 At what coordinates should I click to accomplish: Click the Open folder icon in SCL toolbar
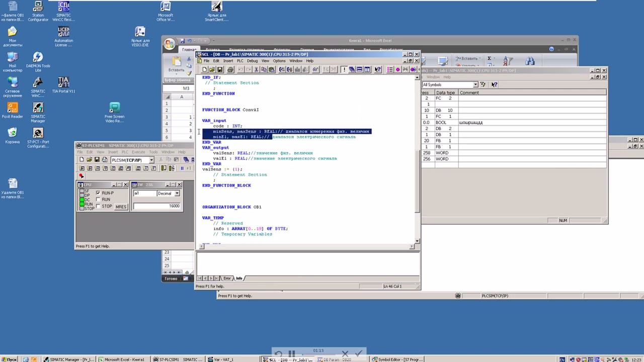(x=212, y=69)
